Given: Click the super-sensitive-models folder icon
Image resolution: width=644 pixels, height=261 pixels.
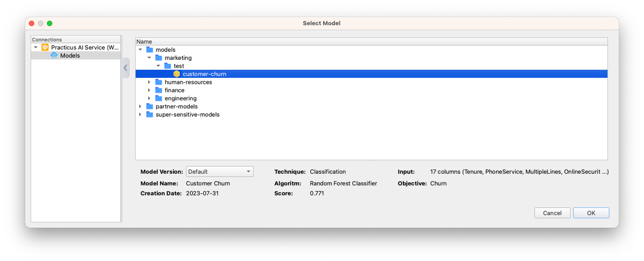Looking at the screenshot, I should (x=150, y=115).
